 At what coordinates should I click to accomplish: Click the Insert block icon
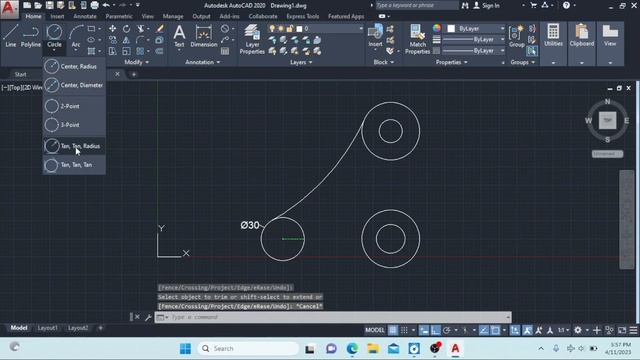[375, 36]
